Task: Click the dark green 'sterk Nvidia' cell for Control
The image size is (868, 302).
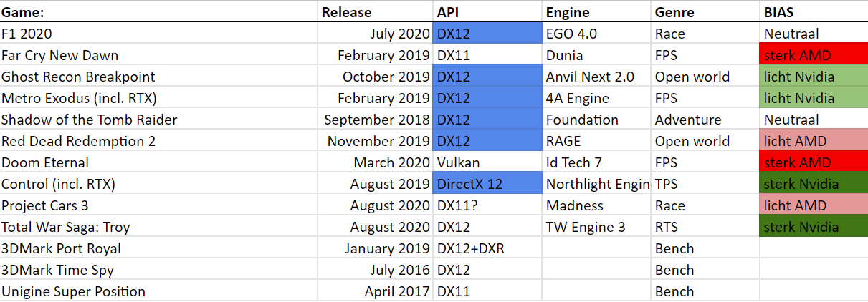Action: click(814, 183)
